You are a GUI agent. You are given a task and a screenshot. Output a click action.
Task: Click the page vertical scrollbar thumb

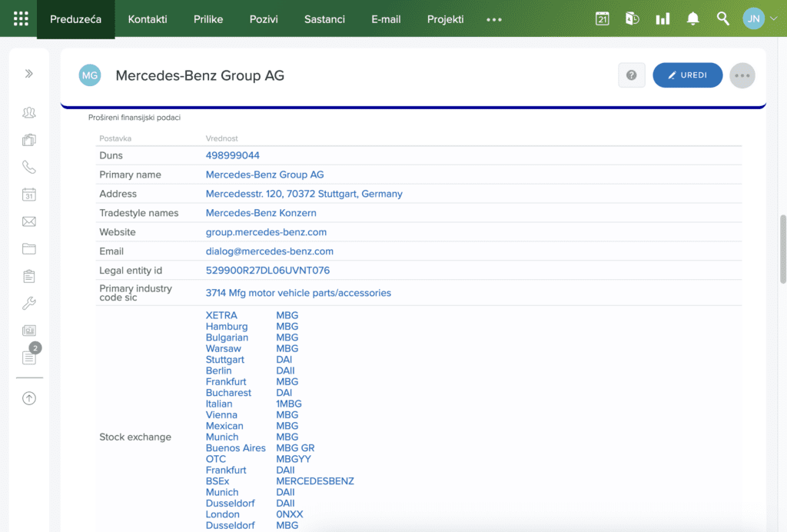tap(782, 249)
